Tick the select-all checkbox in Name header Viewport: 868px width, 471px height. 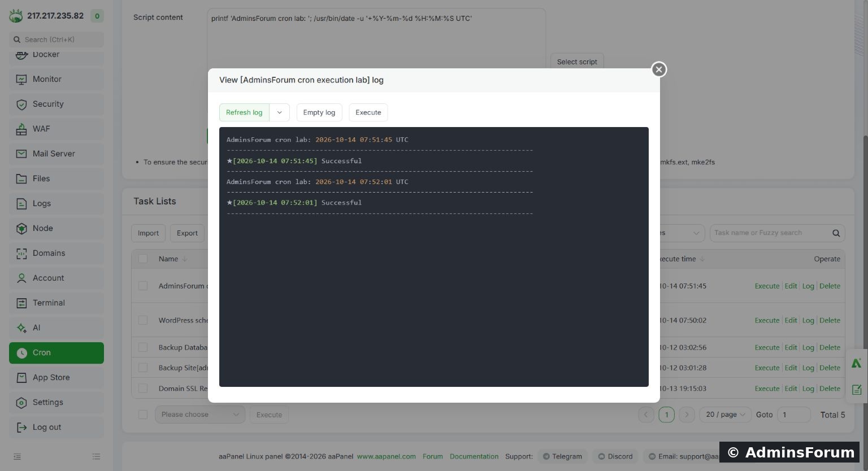click(x=143, y=259)
